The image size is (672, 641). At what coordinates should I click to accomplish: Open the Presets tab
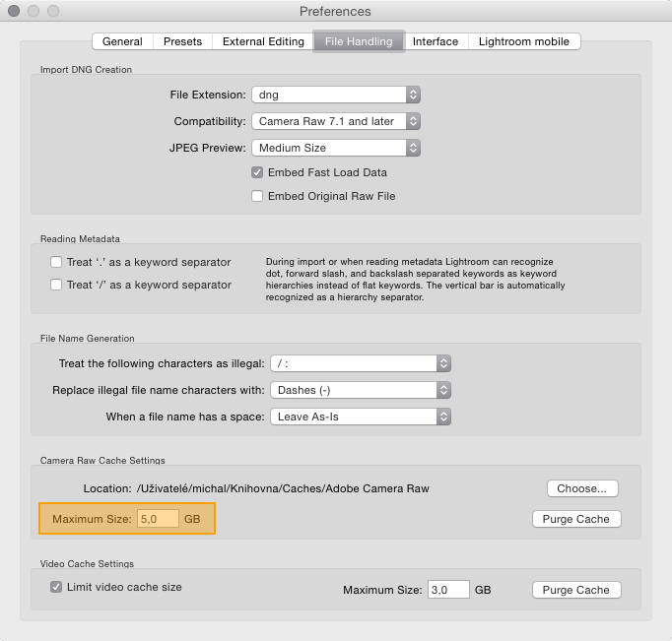click(x=182, y=41)
